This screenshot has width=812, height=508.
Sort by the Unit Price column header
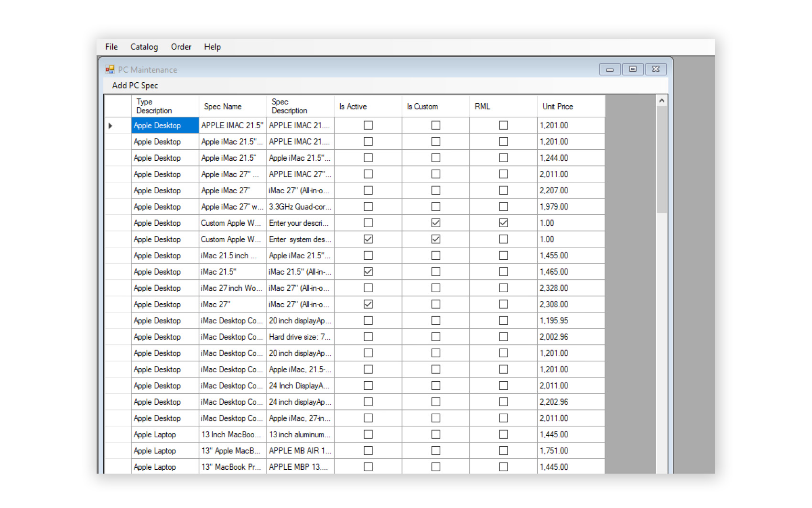(x=557, y=106)
